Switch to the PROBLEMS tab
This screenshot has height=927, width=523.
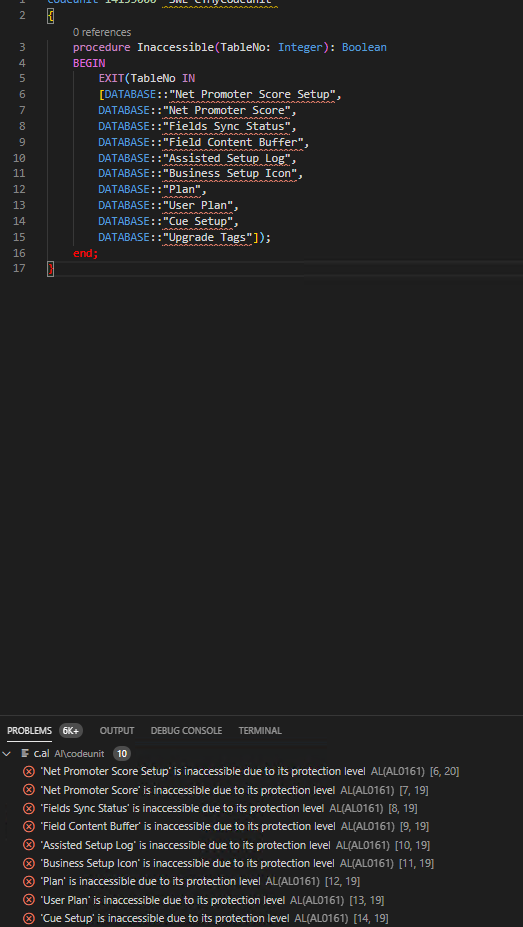[30, 731]
